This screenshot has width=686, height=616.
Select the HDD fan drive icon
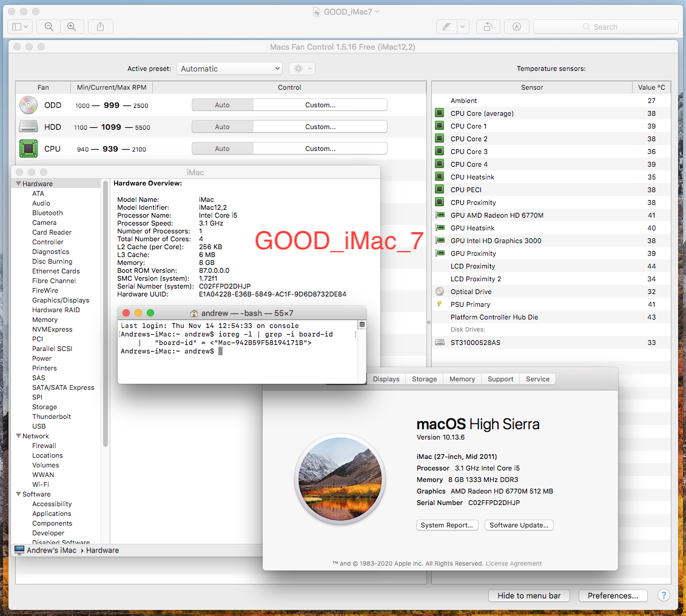point(29,127)
